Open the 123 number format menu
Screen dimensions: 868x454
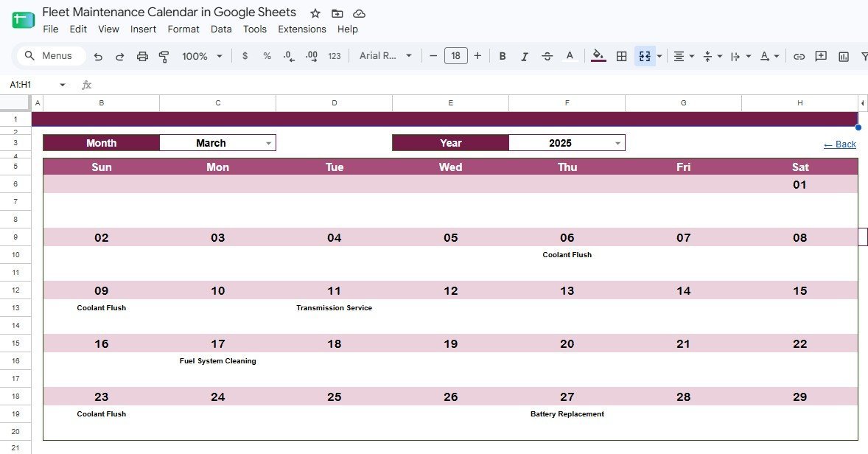[335, 56]
